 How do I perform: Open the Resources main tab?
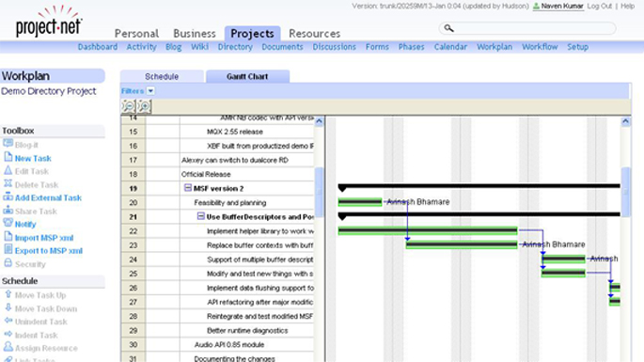click(x=315, y=33)
